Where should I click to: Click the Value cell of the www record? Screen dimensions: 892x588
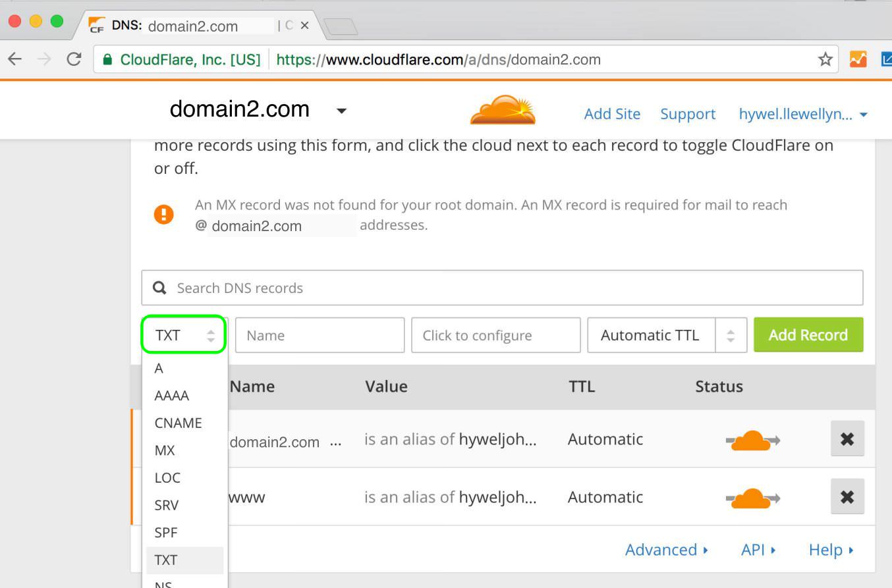coord(451,497)
